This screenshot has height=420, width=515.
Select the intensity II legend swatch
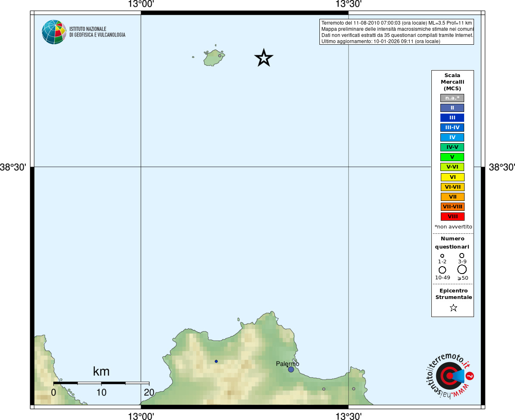tap(452, 108)
